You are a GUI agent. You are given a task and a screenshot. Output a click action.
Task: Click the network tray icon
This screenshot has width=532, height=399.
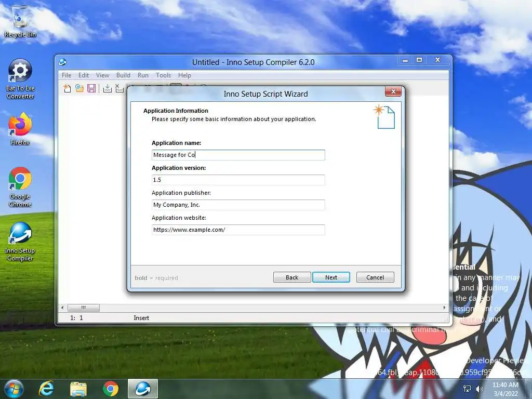pos(467,389)
